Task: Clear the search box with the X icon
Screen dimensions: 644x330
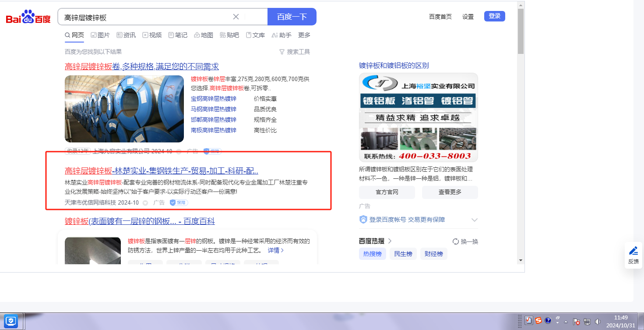Action: [x=236, y=17]
